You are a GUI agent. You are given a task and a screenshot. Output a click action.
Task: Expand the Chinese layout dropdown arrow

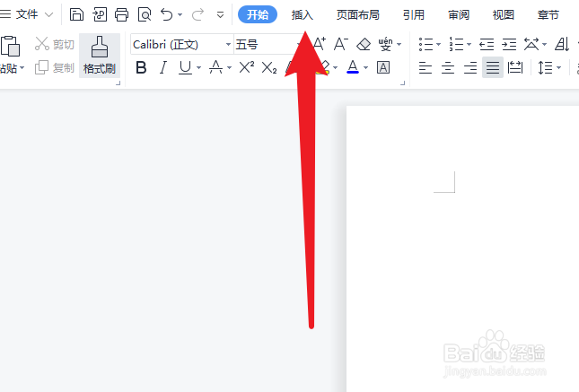click(544, 45)
